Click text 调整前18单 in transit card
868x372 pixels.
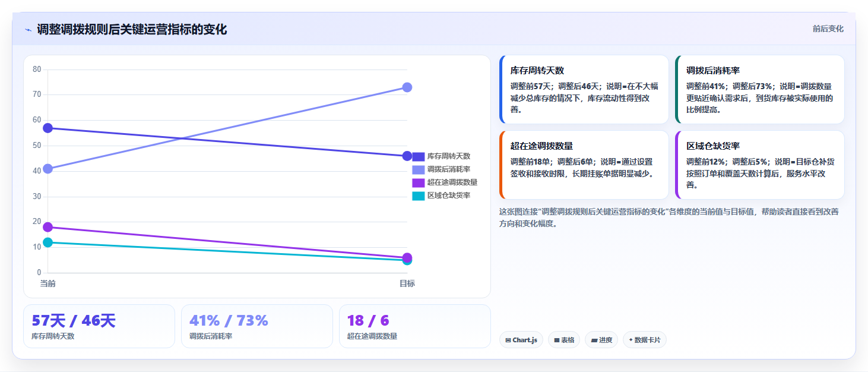(x=530, y=162)
